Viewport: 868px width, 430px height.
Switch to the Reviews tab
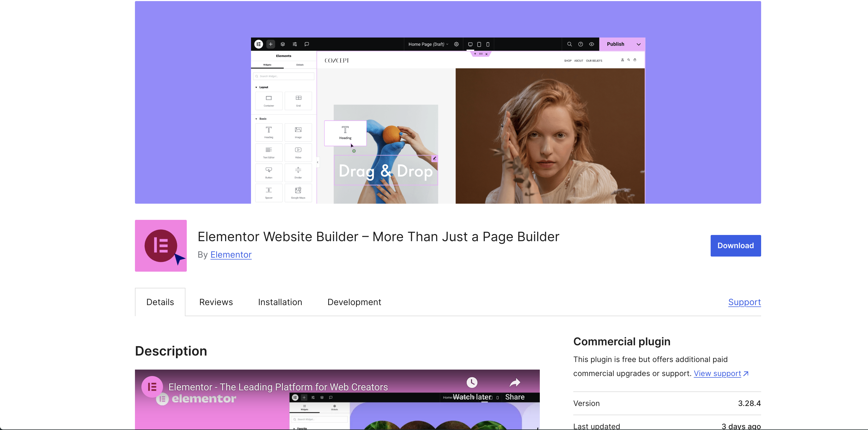pos(216,302)
